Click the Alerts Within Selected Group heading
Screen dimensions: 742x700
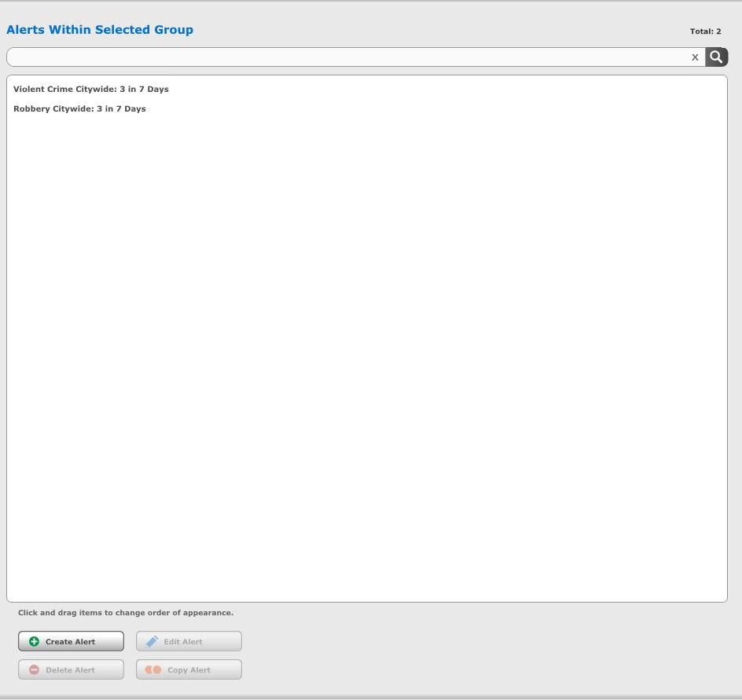pos(100,30)
